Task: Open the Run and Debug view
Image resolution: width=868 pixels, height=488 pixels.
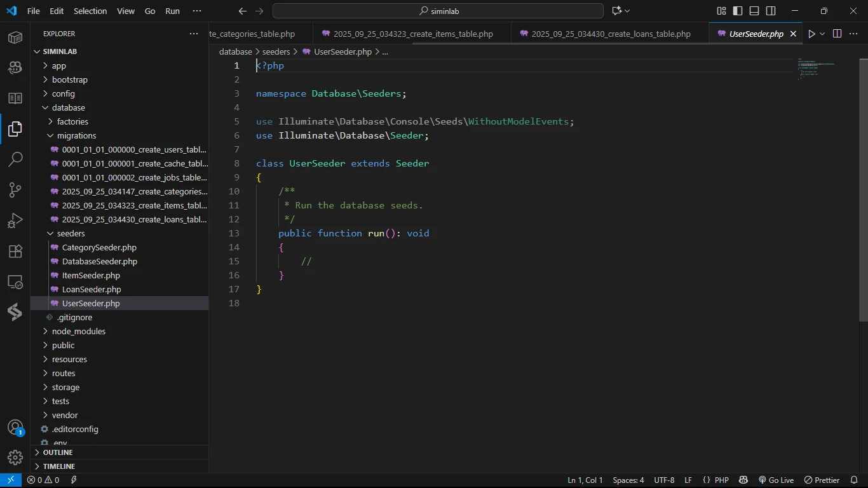Action: coord(15,220)
